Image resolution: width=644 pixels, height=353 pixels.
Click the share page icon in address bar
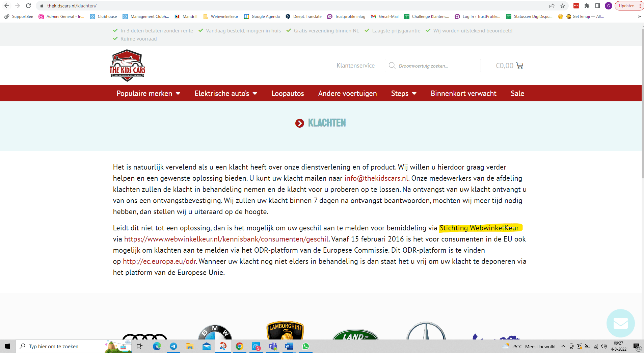pyautogui.click(x=552, y=6)
